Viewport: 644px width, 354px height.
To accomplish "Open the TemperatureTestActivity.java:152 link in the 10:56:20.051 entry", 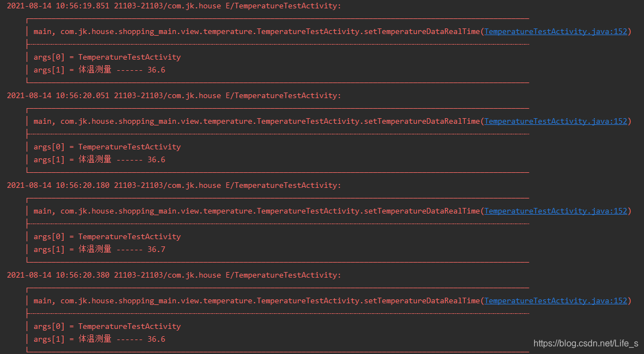I will tap(556, 122).
